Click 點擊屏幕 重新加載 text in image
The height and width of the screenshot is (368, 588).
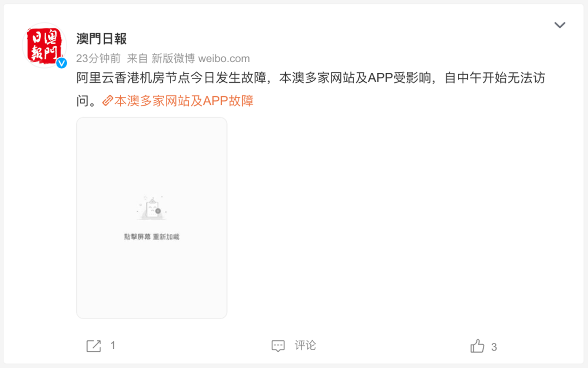152,237
